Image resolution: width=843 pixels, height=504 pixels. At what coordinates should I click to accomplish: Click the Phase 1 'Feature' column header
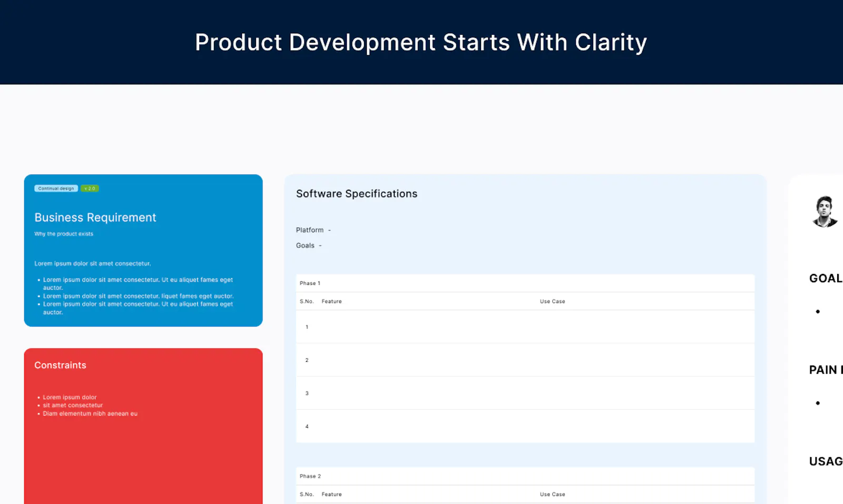coord(332,301)
